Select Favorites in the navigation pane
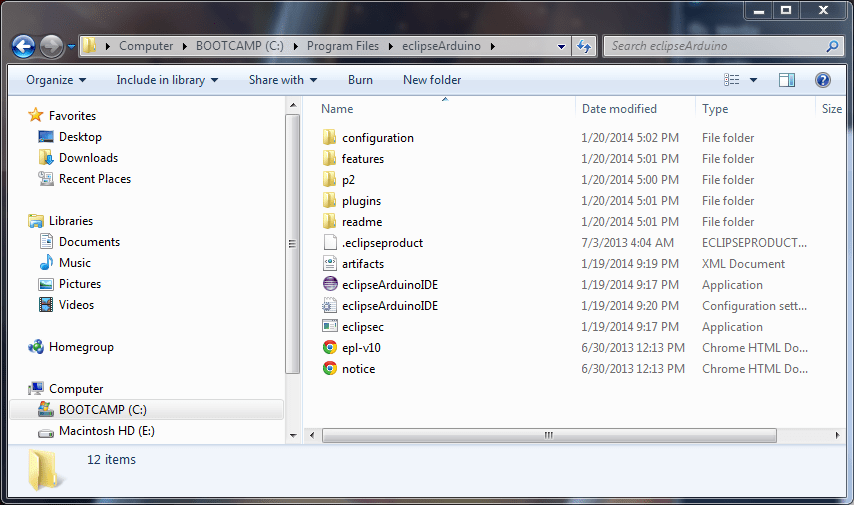854x505 pixels. (72, 115)
